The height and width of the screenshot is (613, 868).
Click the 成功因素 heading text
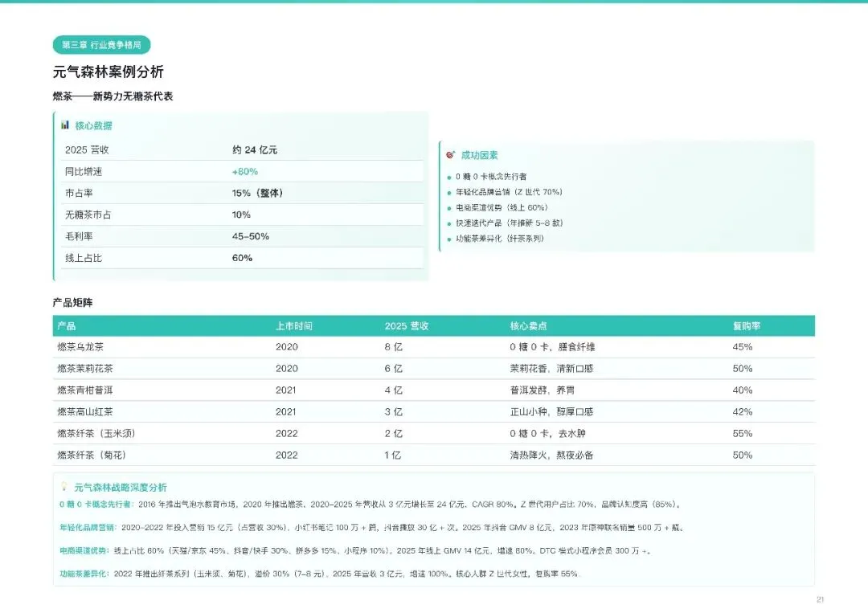(479, 156)
